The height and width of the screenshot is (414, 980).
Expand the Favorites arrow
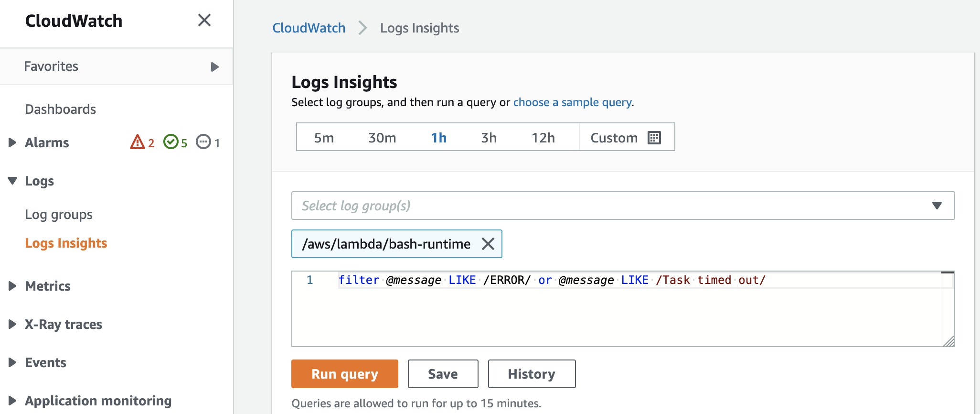pos(214,66)
